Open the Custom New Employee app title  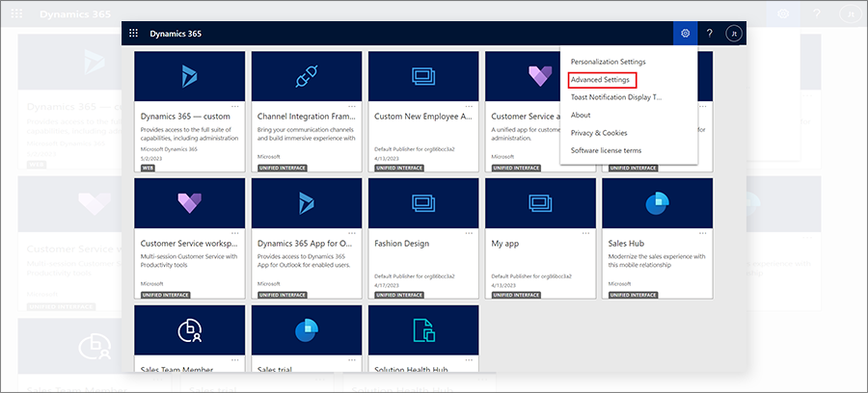(424, 117)
